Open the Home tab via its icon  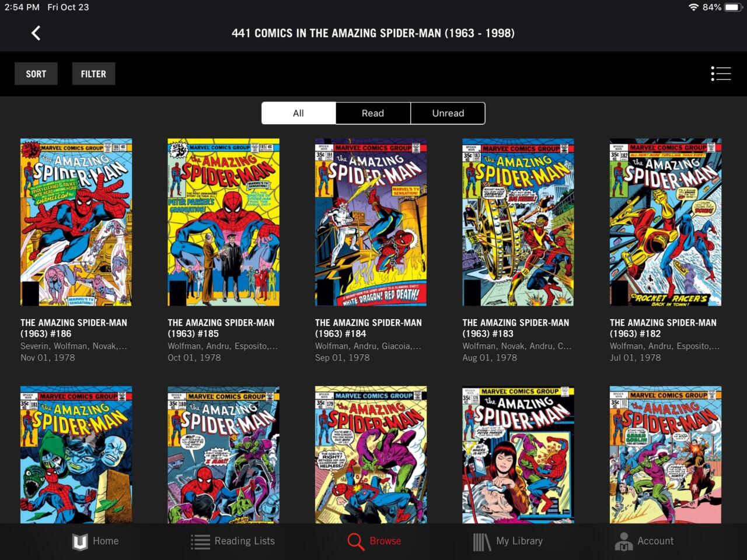tap(80, 541)
